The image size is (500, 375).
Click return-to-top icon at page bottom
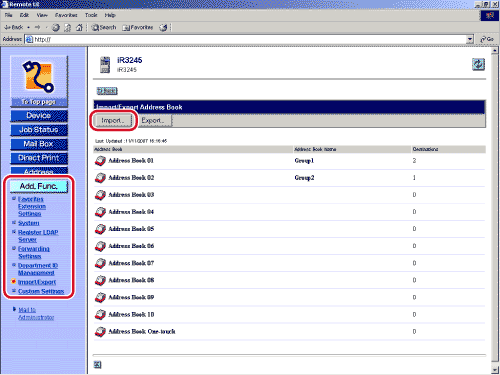(x=97, y=365)
